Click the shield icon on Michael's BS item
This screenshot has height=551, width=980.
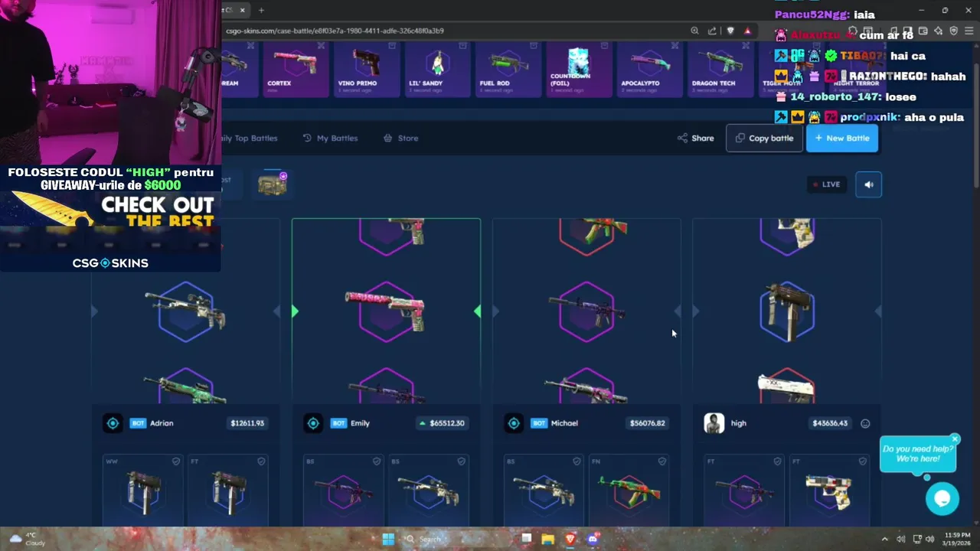[577, 461]
